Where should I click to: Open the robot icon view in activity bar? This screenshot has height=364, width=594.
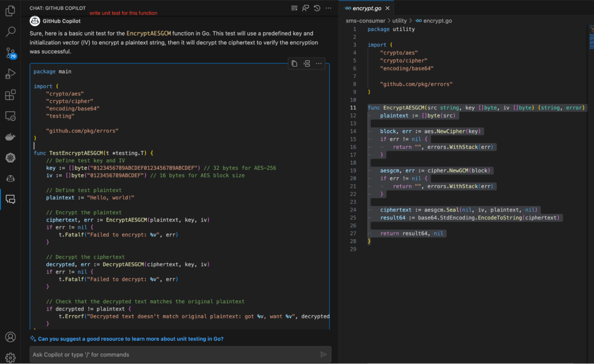10,178
